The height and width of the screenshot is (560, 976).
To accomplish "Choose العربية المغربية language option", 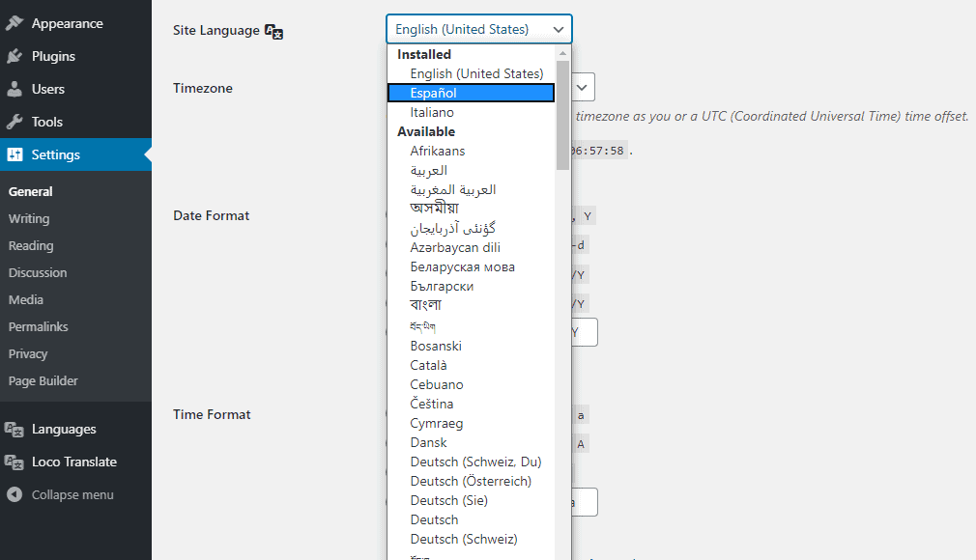I will click(x=471, y=189).
